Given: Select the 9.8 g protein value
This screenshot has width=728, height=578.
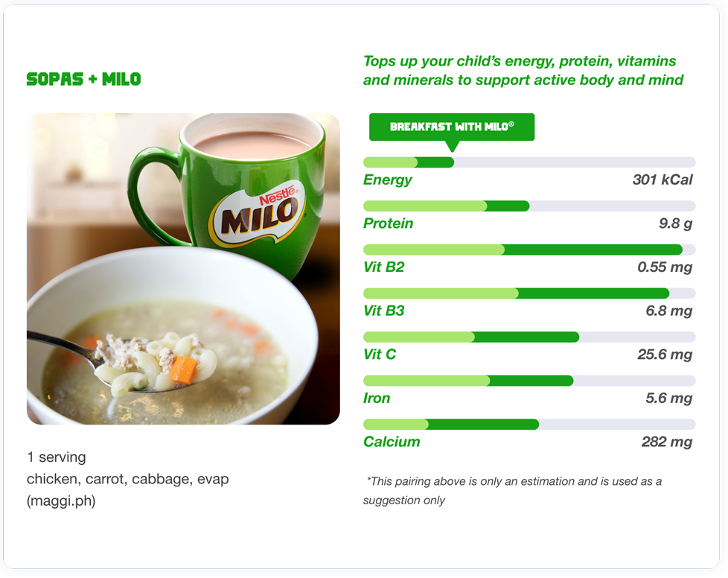Looking at the screenshot, I should [676, 223].
